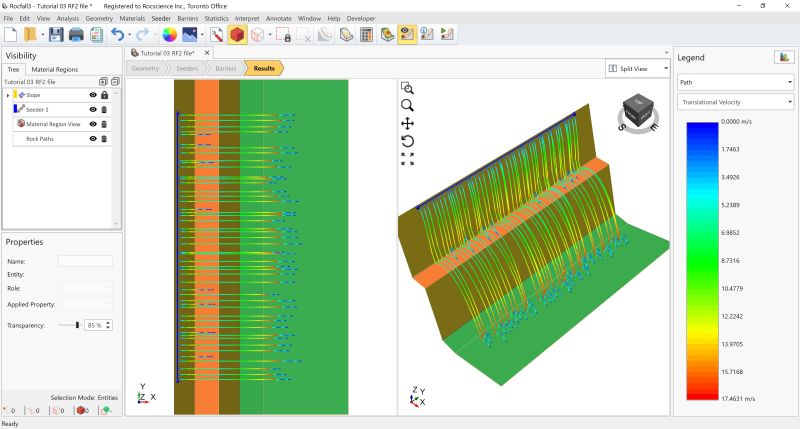Viewport: 800px width, 429px height.
Task: Go to the Seeders workflow step
Action: click(187, 68)
